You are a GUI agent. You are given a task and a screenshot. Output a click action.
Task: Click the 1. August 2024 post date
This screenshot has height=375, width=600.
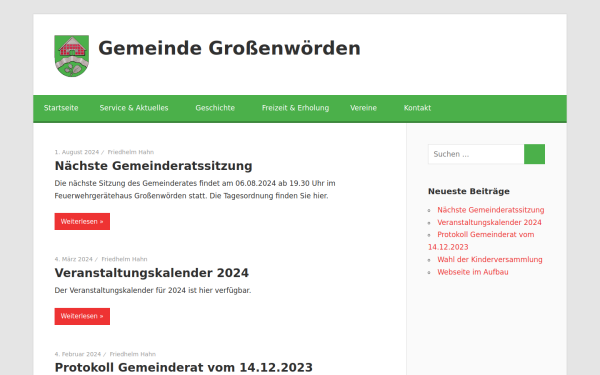pyautogui.click(x=77, y=152)
